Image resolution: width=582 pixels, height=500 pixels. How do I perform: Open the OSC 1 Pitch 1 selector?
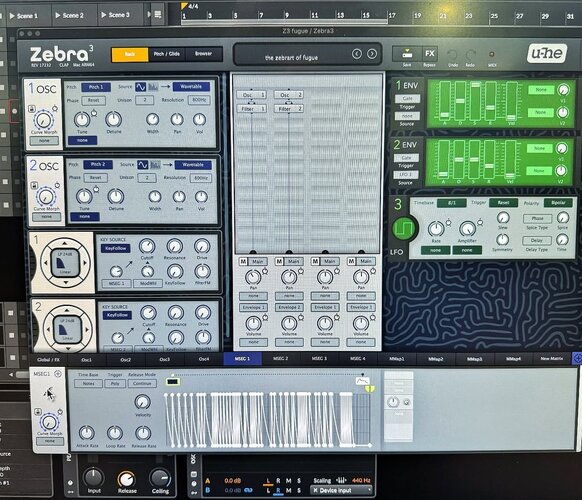pyautogui.click(x=96, y=87)
